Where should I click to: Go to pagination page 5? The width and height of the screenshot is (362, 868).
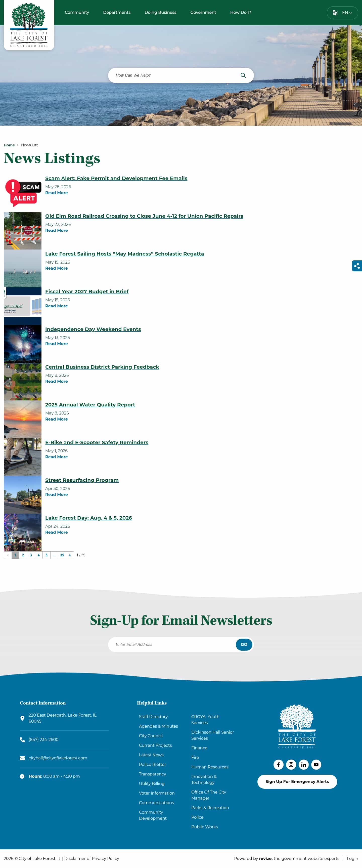point(47,555)
